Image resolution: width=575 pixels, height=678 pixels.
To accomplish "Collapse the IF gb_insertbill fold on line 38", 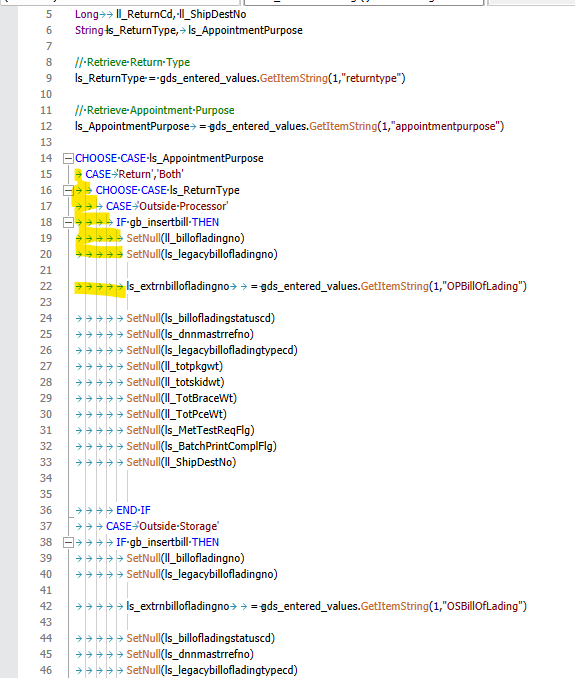I will coord(68,542).
